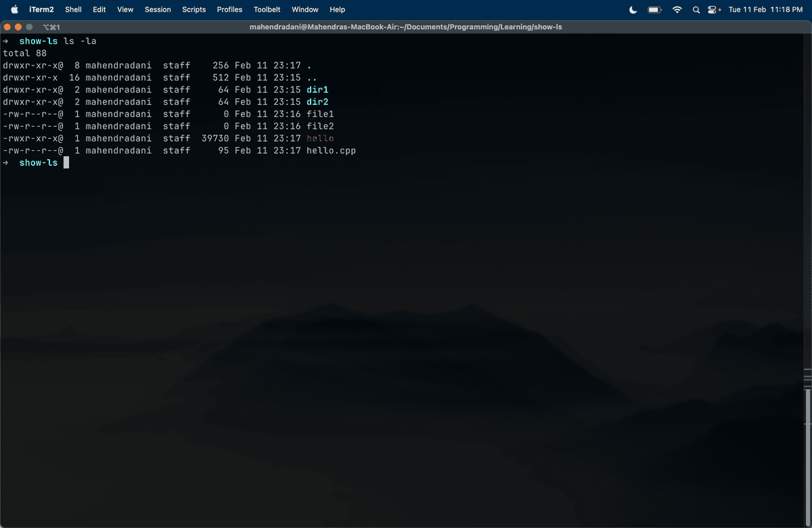Open Control Center from menu bar
This screenshot has height=528, width=812.
click(x=713, y=9)
